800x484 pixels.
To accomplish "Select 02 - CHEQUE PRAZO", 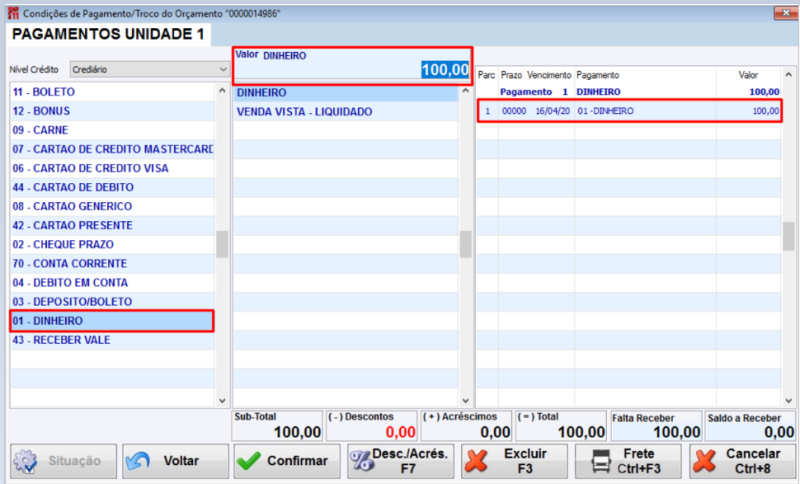I will click(112, 244).
